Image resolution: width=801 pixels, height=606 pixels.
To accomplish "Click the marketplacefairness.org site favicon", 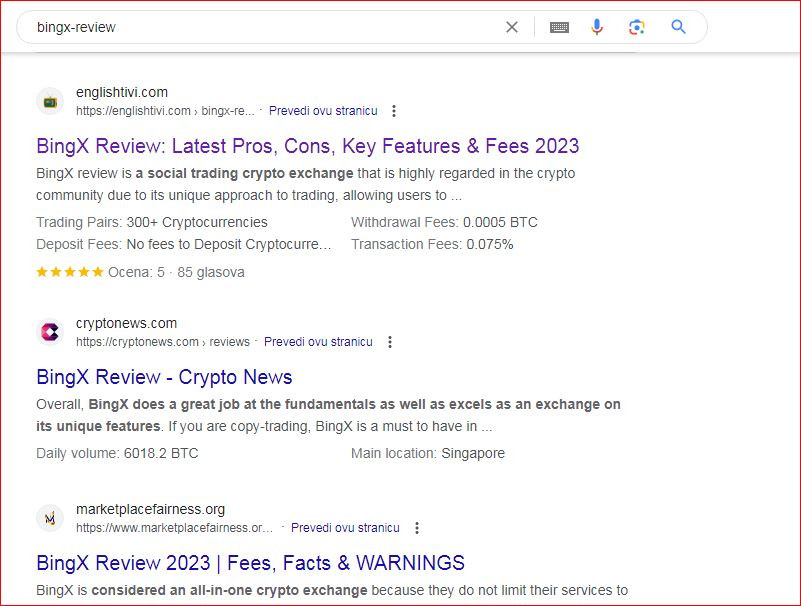I will pos(50,519).
